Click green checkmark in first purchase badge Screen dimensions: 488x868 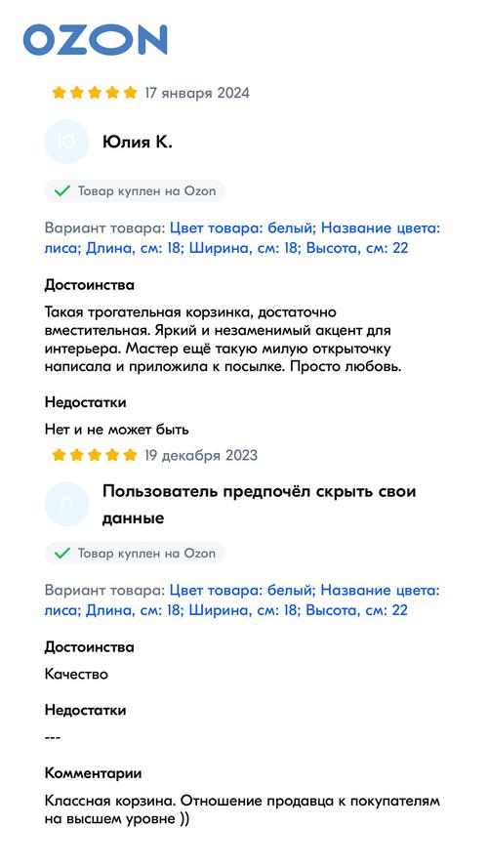click(61, 191)
